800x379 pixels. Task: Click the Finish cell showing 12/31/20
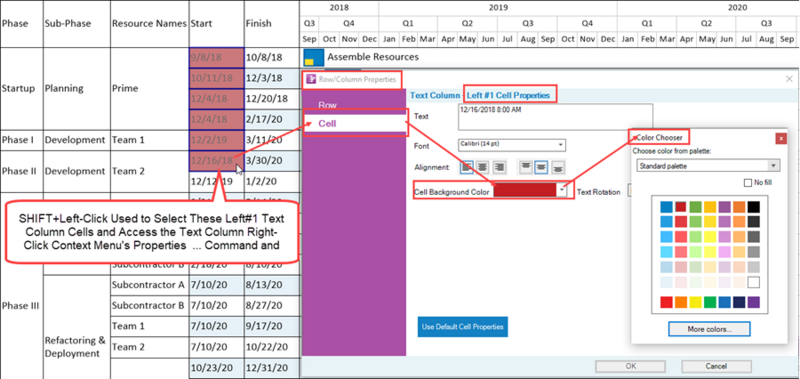(x=271, y=368)
